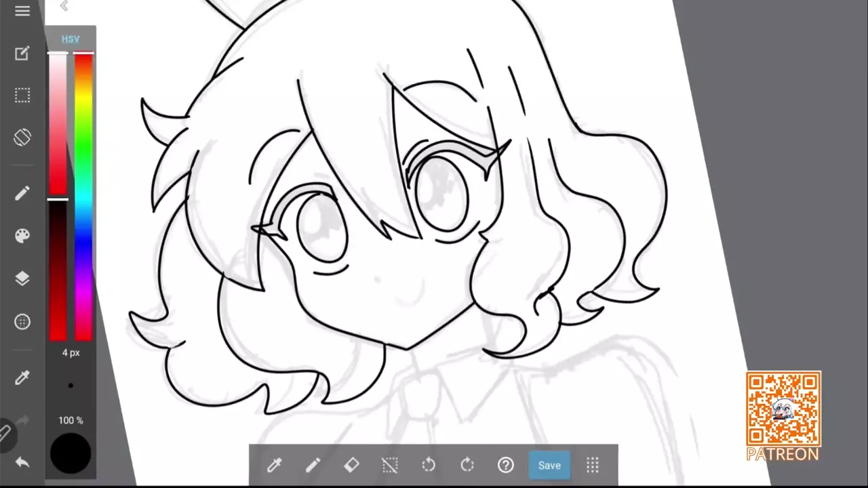Image resolution: width=868 pixels, height=488 pixels.
Task: Tap the rotate canvas icon
Action: pos(22,138)
